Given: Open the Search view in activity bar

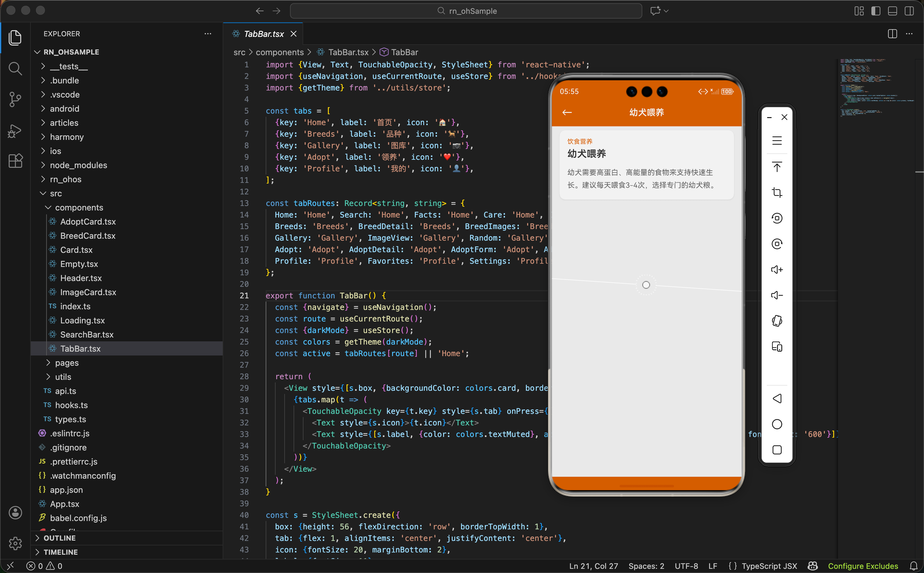Looking at the screenshot, I should pos(15,69).
